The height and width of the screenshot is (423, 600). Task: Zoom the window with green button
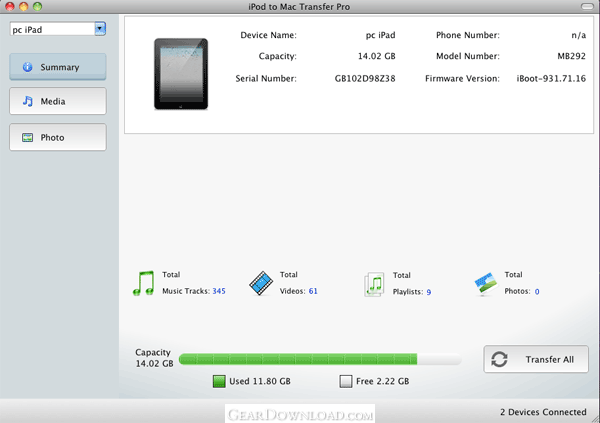[38, 7]
